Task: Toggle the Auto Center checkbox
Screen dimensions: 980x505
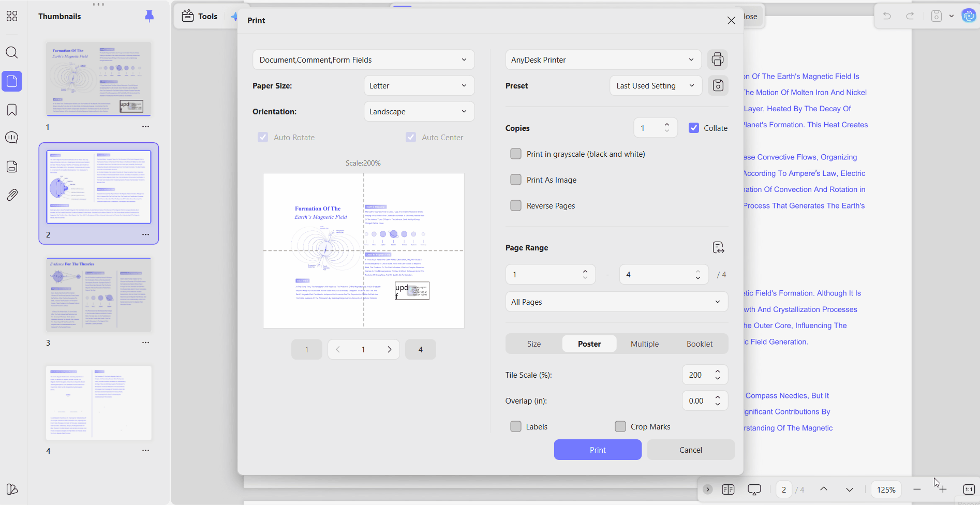Action: click(x=411, y=137)
